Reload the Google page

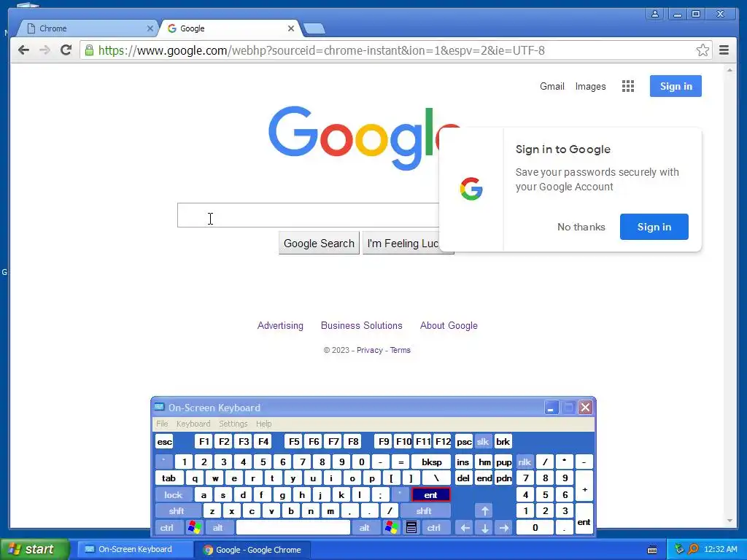tap(66, 50)
